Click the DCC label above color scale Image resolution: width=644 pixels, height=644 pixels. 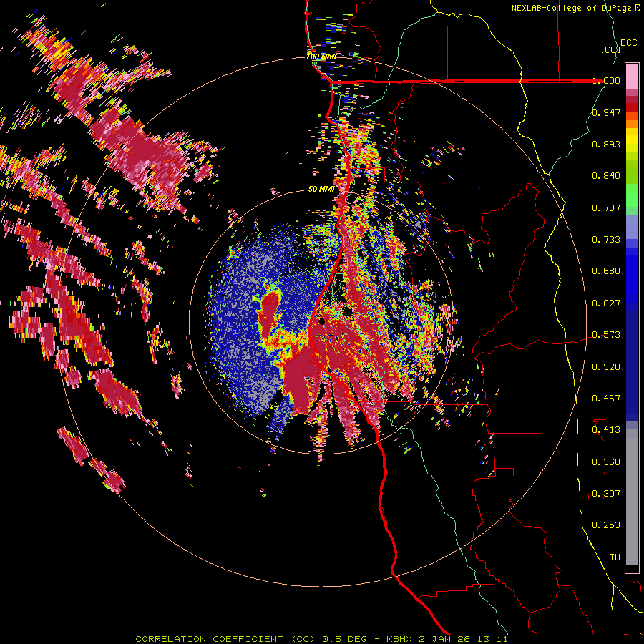(628, 43)
